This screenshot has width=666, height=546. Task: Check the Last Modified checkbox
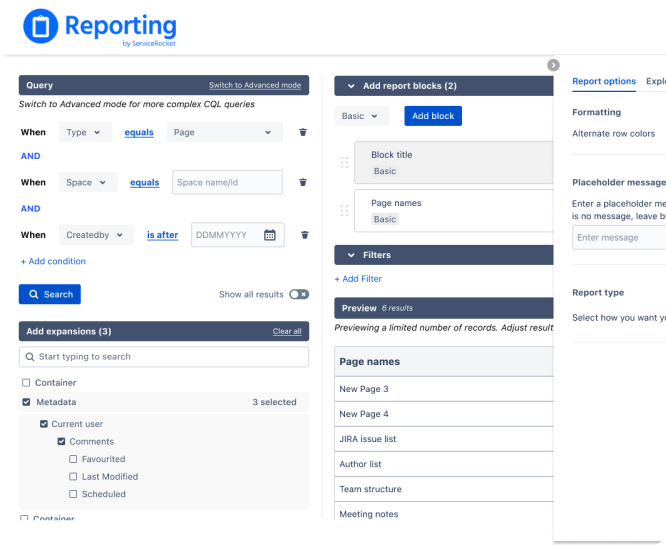coord(73,477)
